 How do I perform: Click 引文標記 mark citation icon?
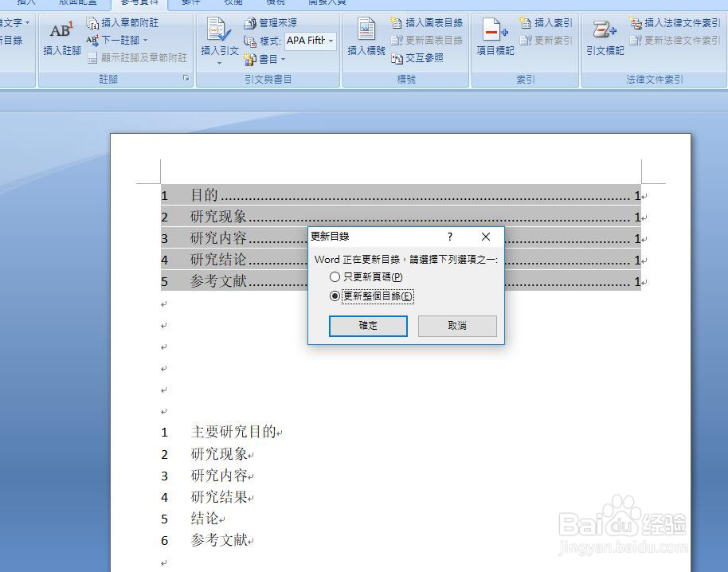pyautogui.click(x=605, y=37)
